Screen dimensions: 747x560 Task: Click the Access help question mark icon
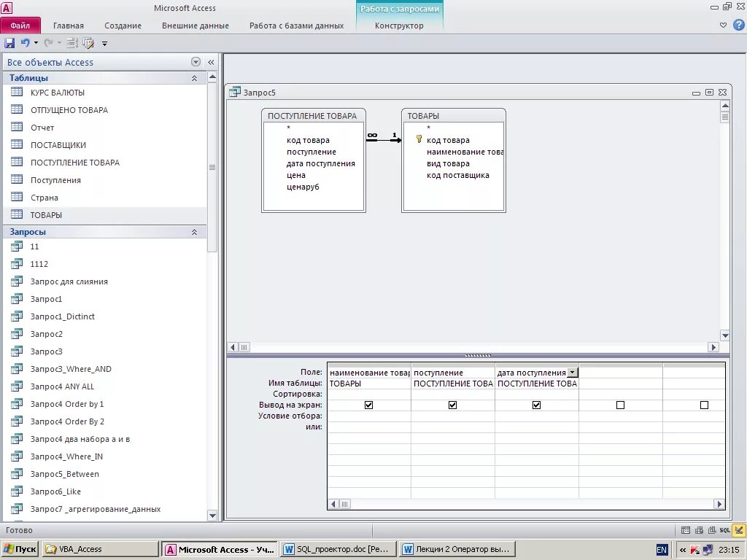tap(739, 26)
